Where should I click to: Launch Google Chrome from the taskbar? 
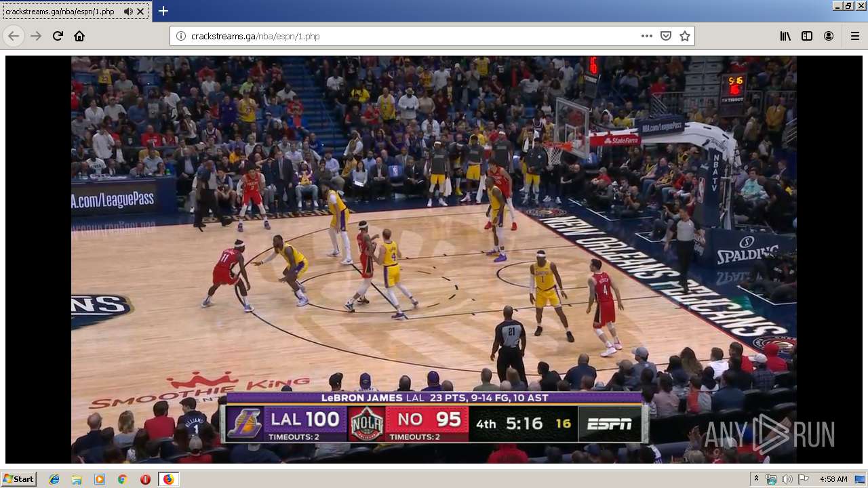(122, 479)
